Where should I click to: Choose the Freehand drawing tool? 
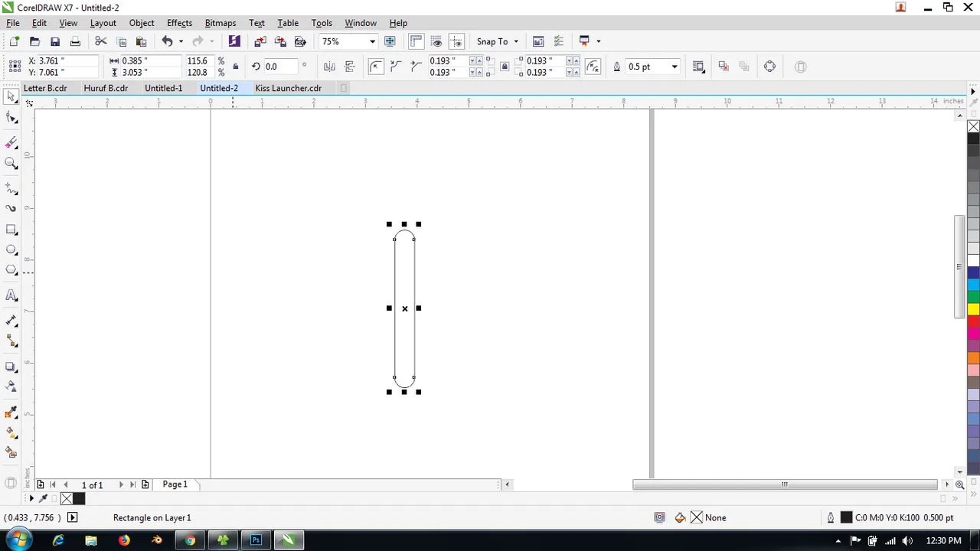[x=11, y=187]
